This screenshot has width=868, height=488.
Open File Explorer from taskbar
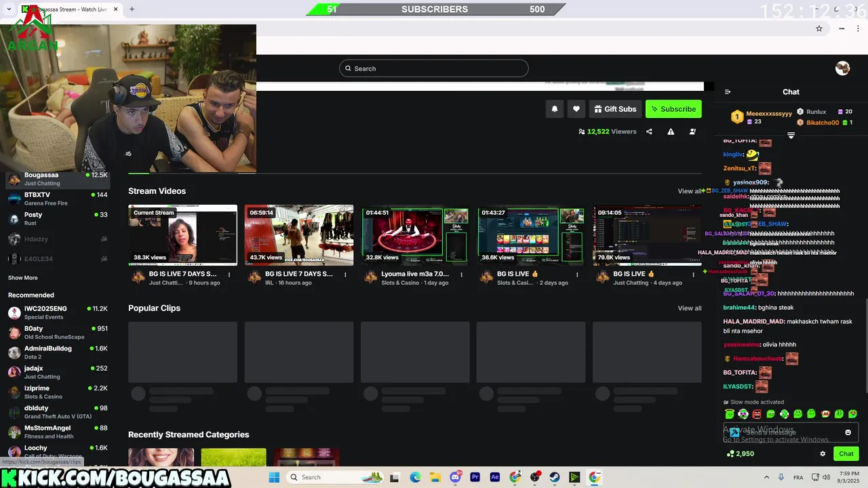pyautogui.click(x=435, y=477)
